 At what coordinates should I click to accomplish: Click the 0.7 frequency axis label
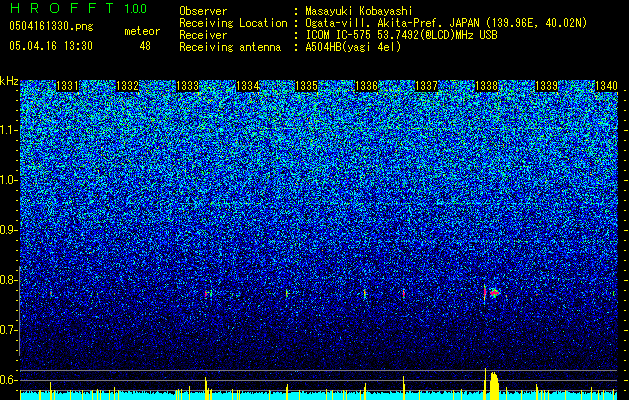[x=8, y=330]
